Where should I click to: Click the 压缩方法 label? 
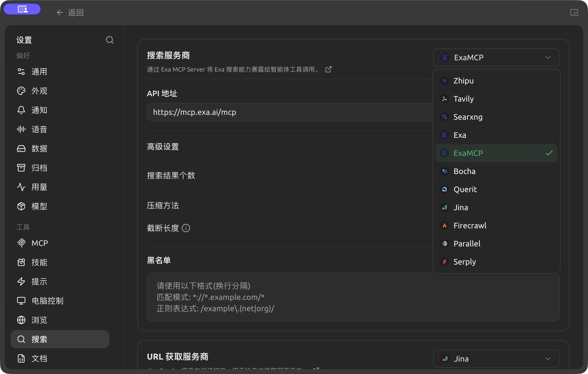pyautogui.click(x=163, y=206)
